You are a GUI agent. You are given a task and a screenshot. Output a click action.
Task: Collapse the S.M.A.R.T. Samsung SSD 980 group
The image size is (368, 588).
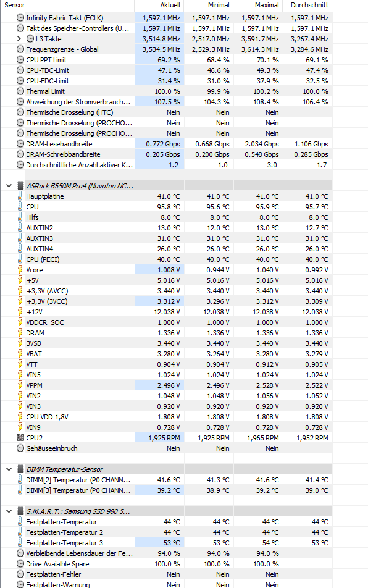click(x=9, y=511)
